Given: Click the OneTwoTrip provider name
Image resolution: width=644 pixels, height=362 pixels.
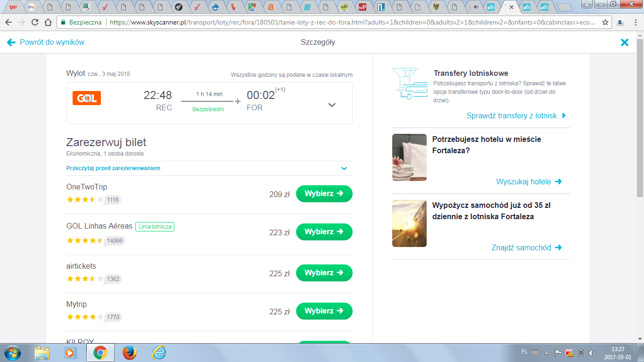Looking at the screenshot, I should point(87,187).
